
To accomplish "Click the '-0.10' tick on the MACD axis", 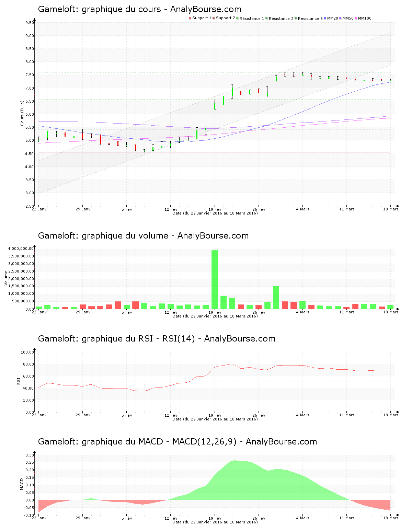I will pyautogui.click(x=29, y=516).
